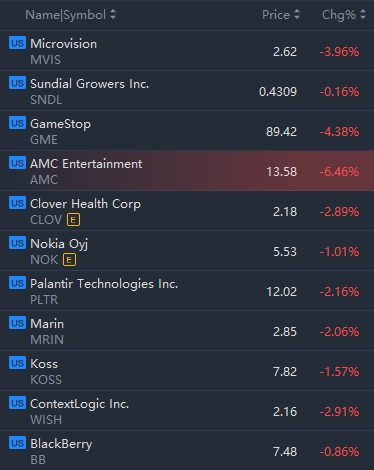
Task: Select Clover Health Corp row
Action: tap(187, 211)
